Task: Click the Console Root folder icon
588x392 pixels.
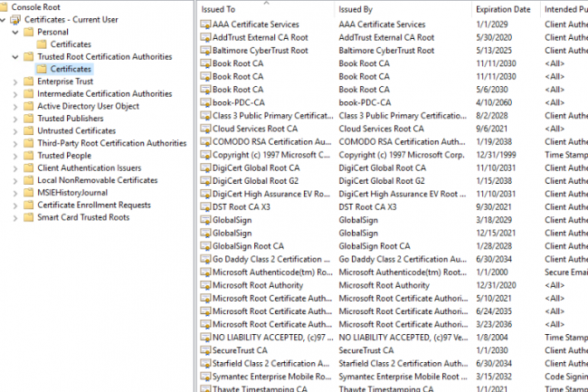Action: click(x=5, y=6)
